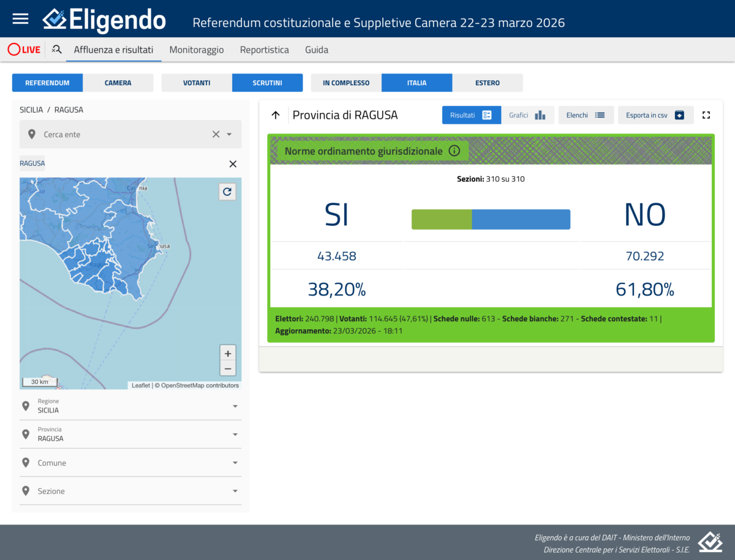Expand results panel to fullscreen
The height and width of the screenshot is (560, 735).
706,115
